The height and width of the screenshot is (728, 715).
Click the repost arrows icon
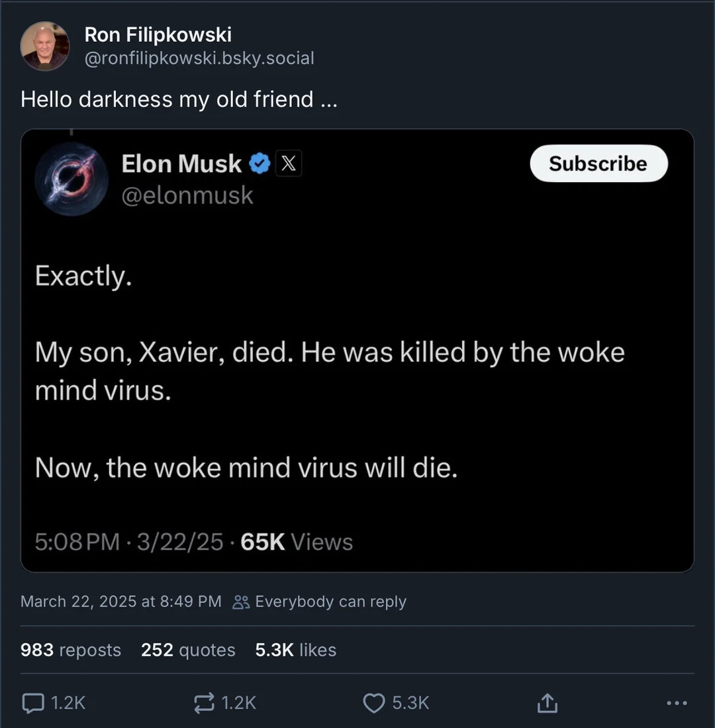[x=204, y=703]
